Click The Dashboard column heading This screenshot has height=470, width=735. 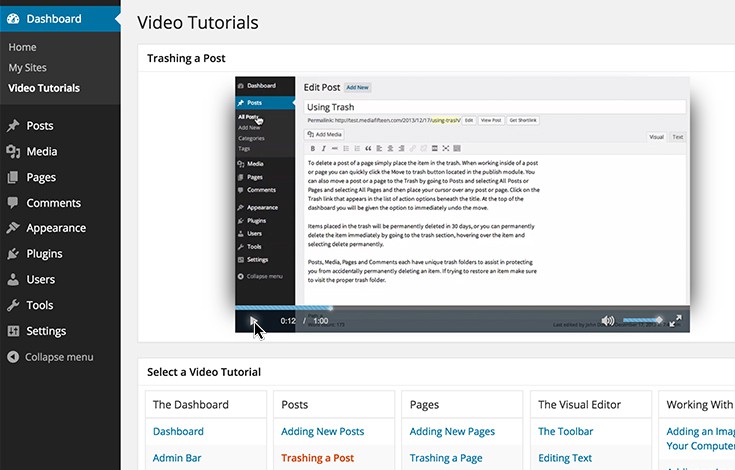point(190,404)
